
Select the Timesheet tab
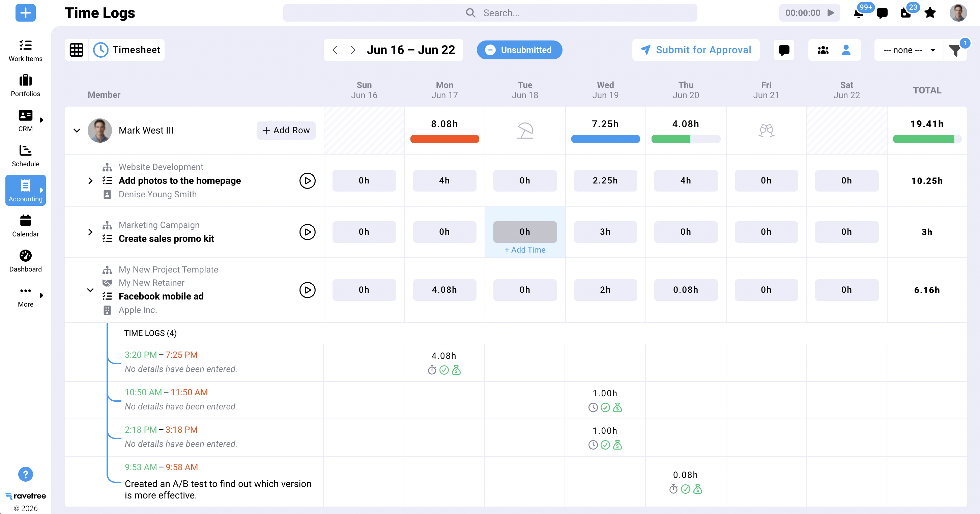tap(127, 50)
